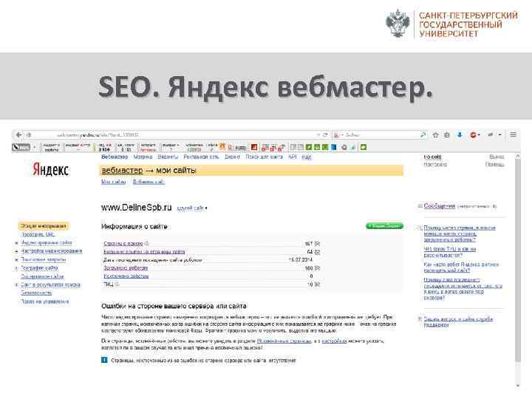
Task: Open the Вебмастер top navigation item
Action: click(x=115, y=157)
